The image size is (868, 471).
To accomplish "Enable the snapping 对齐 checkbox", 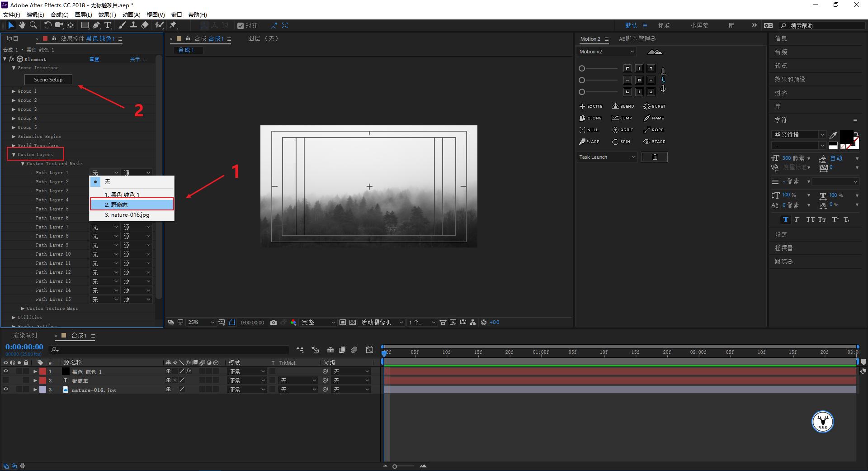I will coord(241,26).
